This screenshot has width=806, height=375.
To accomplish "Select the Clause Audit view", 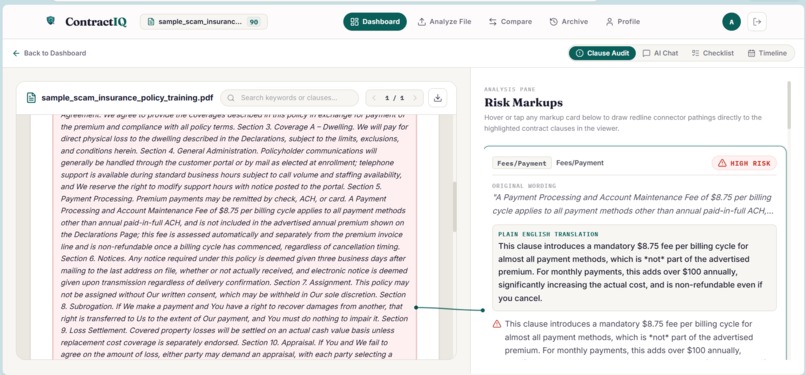I will tap(602, 53).
